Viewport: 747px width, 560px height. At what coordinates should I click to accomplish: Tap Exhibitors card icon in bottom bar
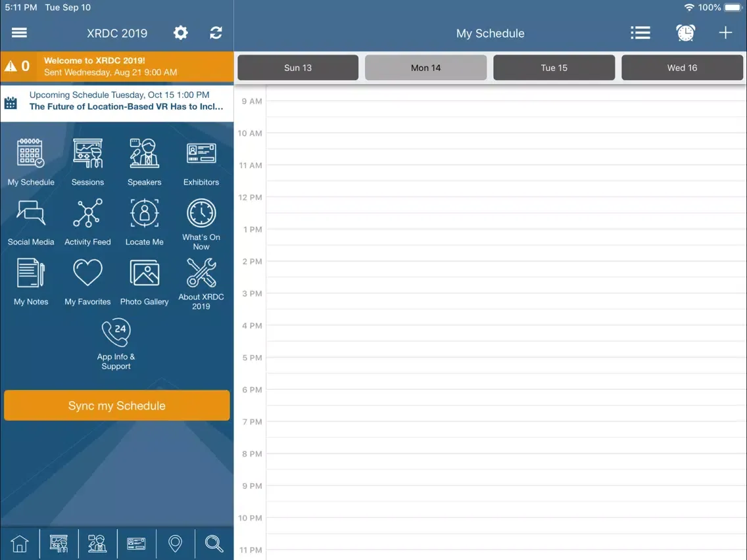[136, 544]
